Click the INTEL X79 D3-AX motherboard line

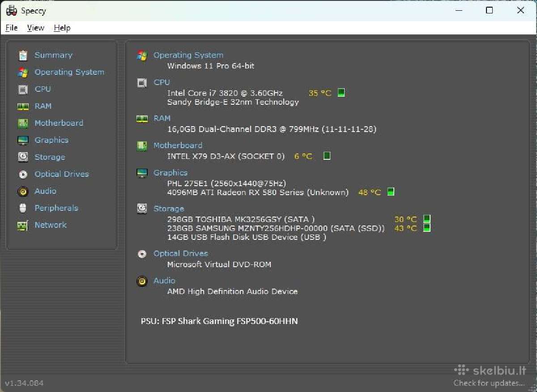[x=226, y=156]
